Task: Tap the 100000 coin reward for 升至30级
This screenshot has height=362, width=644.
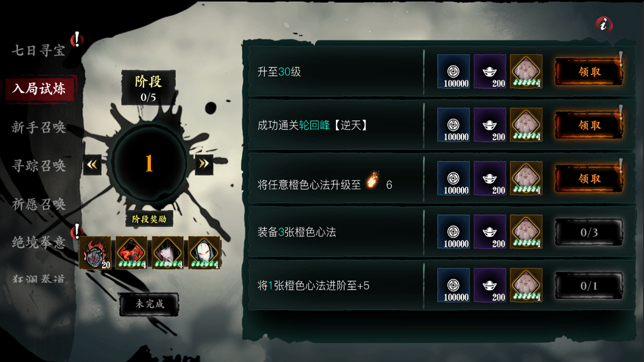Action: [x=453, y=72]
